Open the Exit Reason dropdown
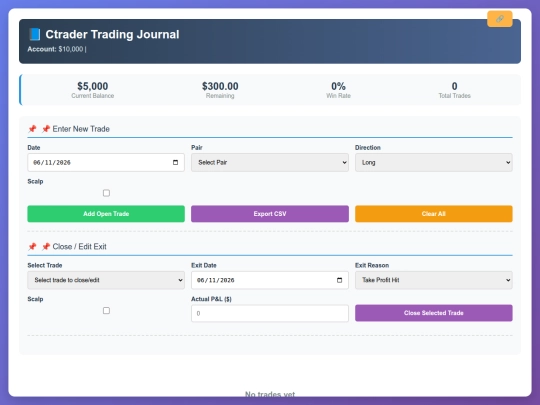The height and width of the screenshot is (405, 540). [434, 280]
